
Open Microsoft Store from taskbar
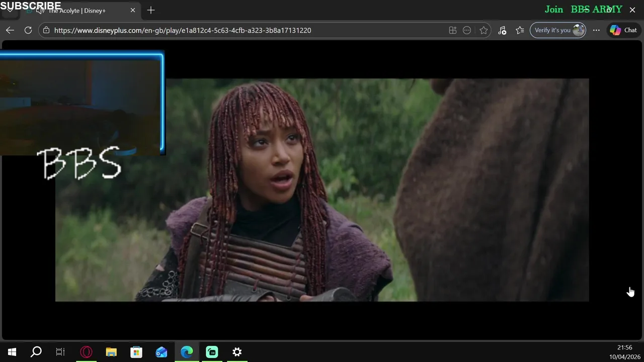tap(136, 352)
